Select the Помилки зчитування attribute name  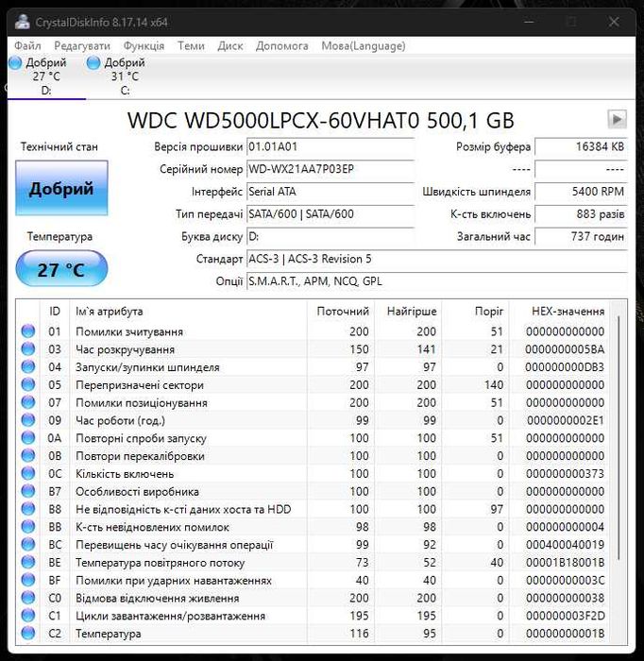coord(129,331)
